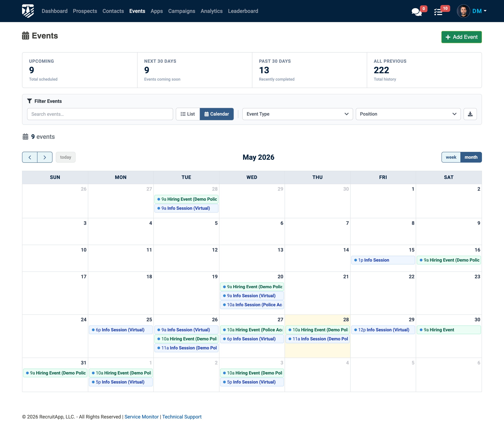504x426 pixels.
Task: Click the user profile avatar
Action: 463,11
